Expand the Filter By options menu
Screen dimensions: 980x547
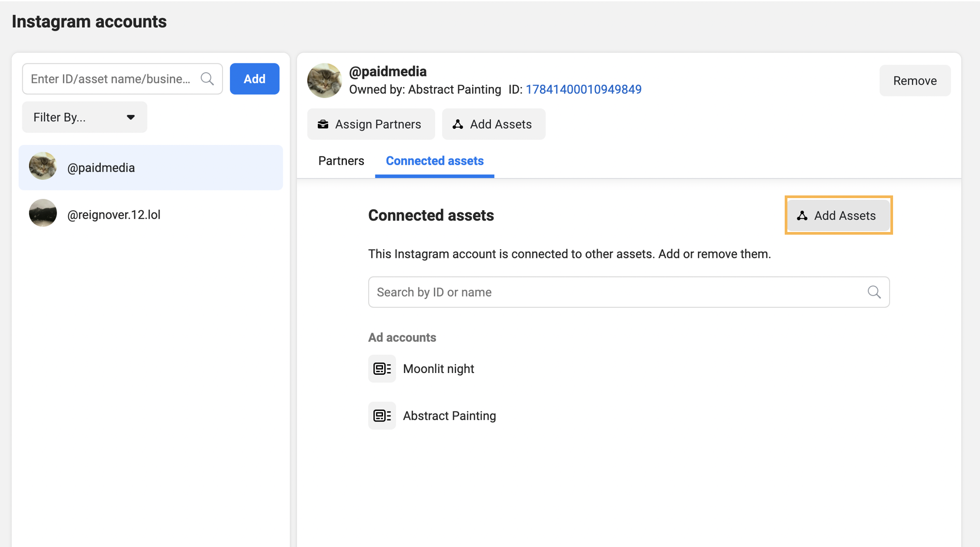coord(84,117)
